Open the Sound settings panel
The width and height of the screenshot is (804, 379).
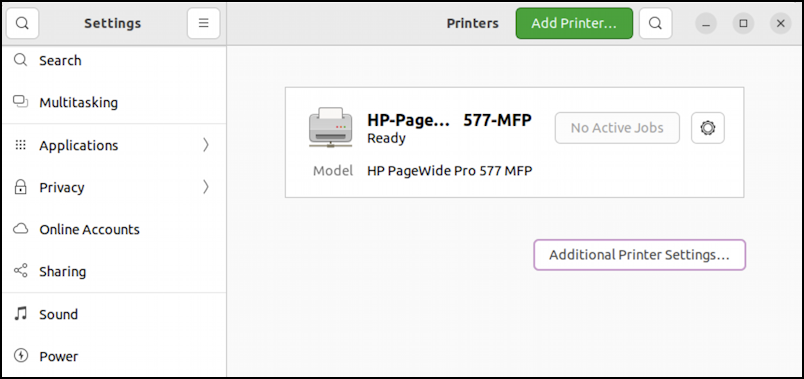(114, 314)
